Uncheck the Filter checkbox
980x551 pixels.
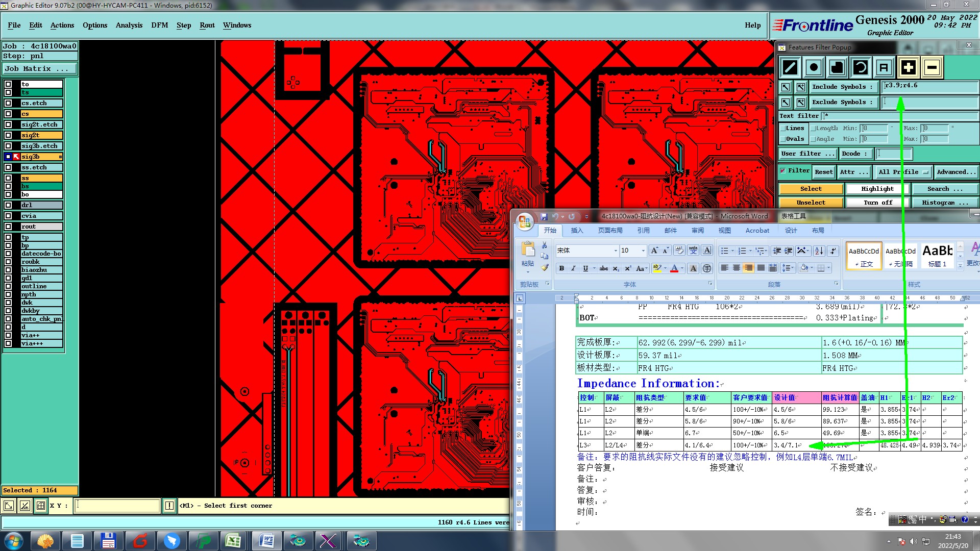click(x=783, y=171)
